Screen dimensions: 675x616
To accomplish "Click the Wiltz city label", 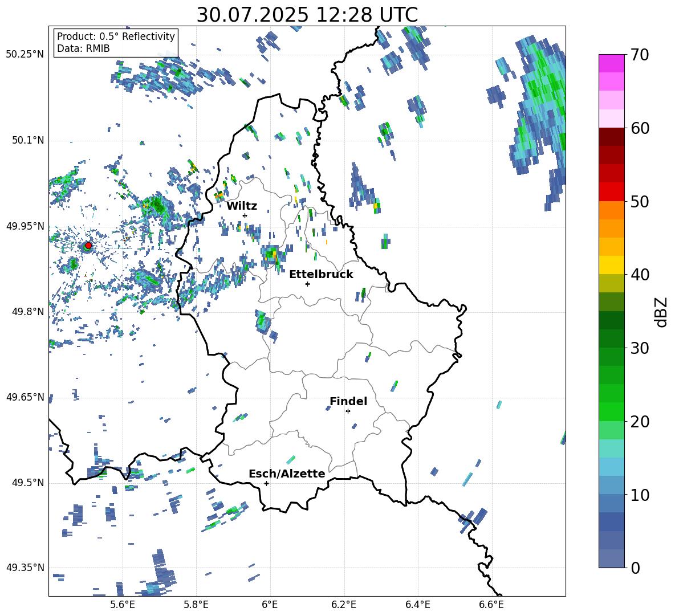I will point(242,206).
